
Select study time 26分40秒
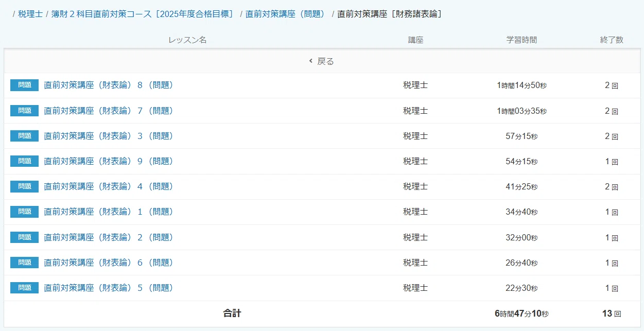(x=521, y=262)
